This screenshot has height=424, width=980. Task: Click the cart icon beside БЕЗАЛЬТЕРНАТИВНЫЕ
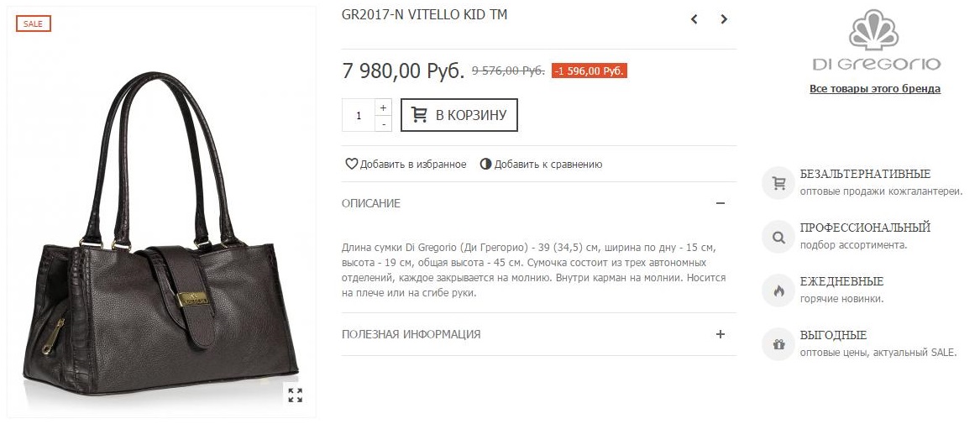[x=778, y=183]
